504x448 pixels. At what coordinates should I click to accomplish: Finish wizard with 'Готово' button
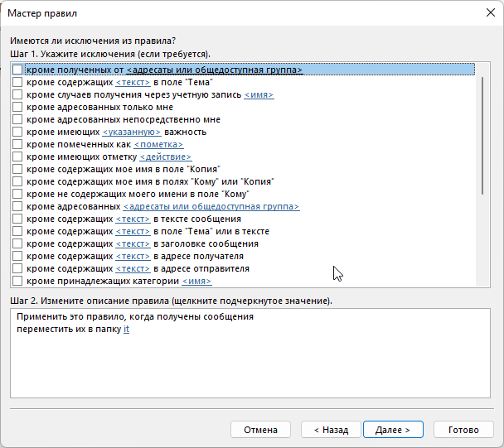(x=463, y=430)
